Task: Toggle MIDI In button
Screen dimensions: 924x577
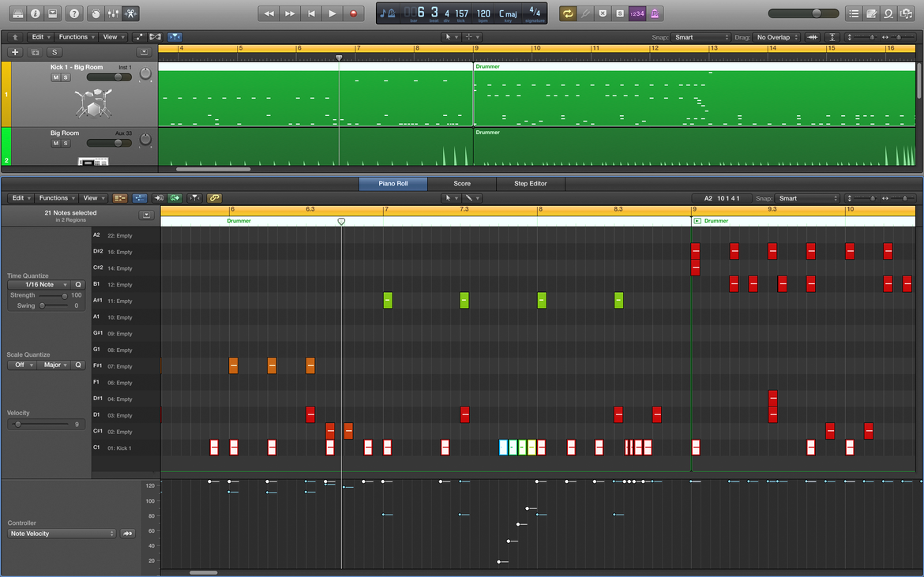Action: (x=159, y=198)
